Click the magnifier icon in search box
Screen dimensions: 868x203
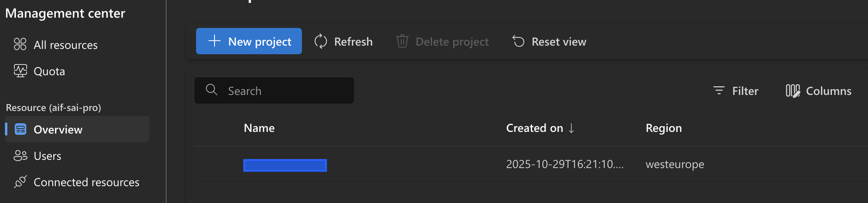pyautogui.click(x=212, y=90)
